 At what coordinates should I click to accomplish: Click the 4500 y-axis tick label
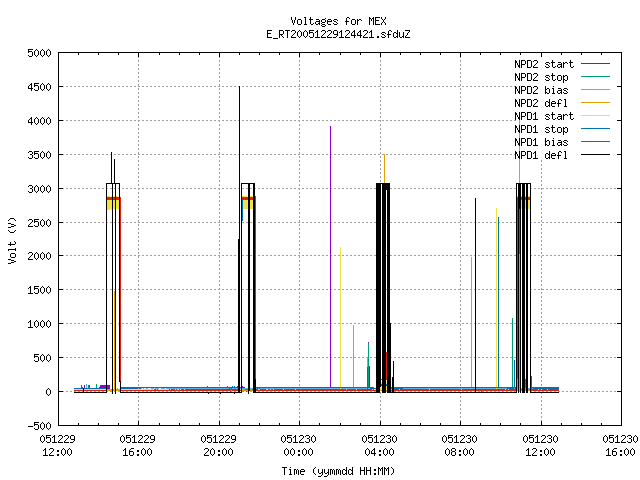(40, 87)
